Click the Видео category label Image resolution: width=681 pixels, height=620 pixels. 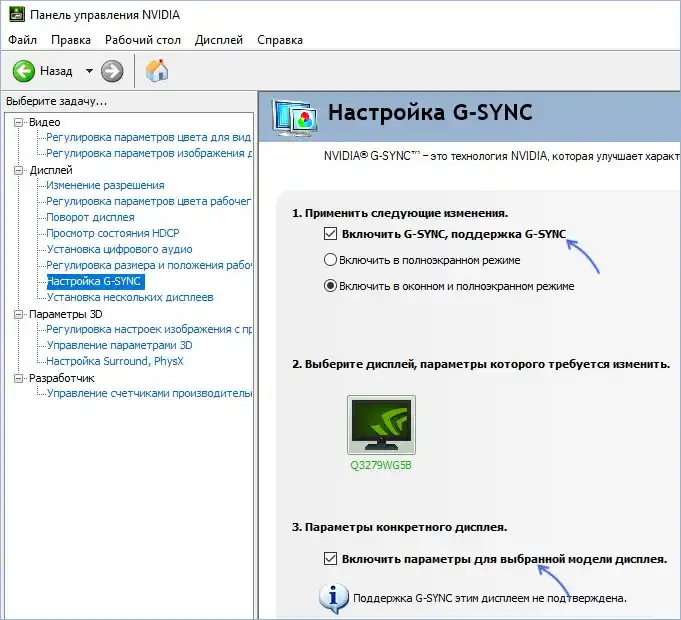(44, 122)
